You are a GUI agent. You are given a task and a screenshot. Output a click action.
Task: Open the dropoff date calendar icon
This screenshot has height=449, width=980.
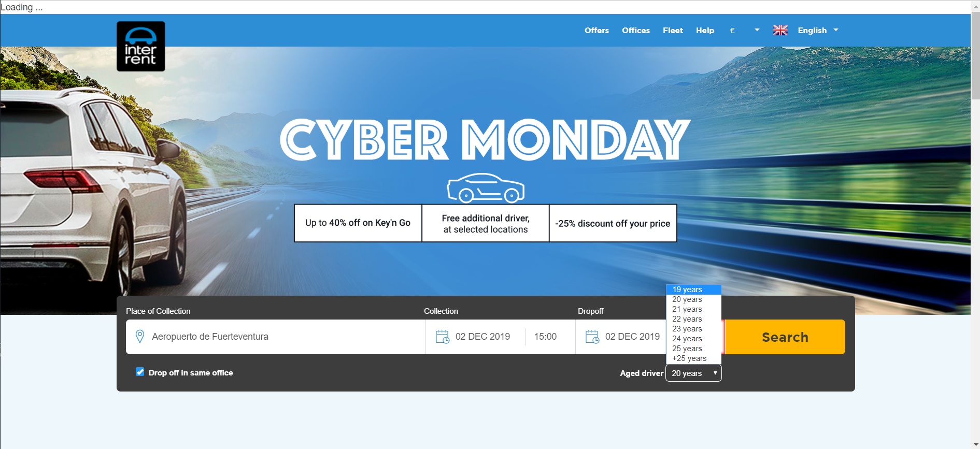coord(592,337)
